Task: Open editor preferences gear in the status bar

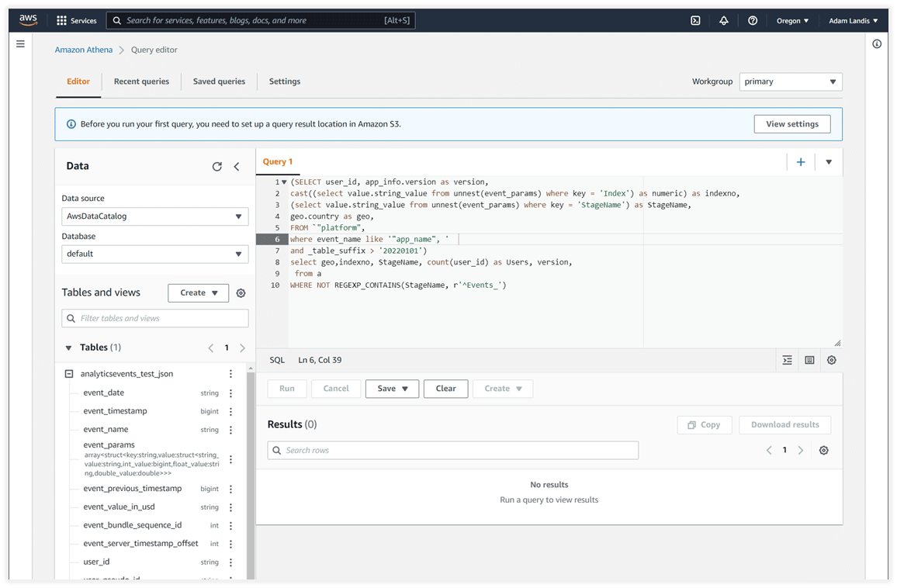Action: (x=832, y=361)
